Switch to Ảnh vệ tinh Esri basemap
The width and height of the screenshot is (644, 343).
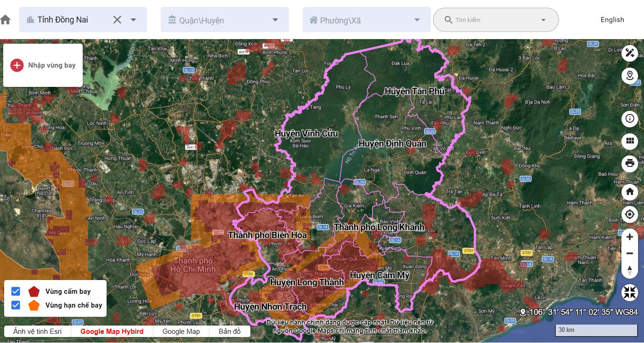click(x=37, y=332)
